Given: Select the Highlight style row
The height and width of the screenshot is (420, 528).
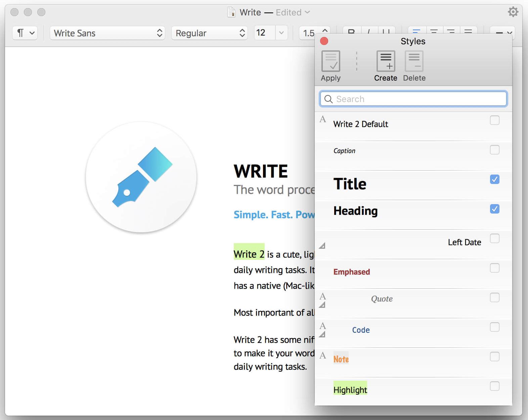Looking at the screenshot, I should 413,391.
